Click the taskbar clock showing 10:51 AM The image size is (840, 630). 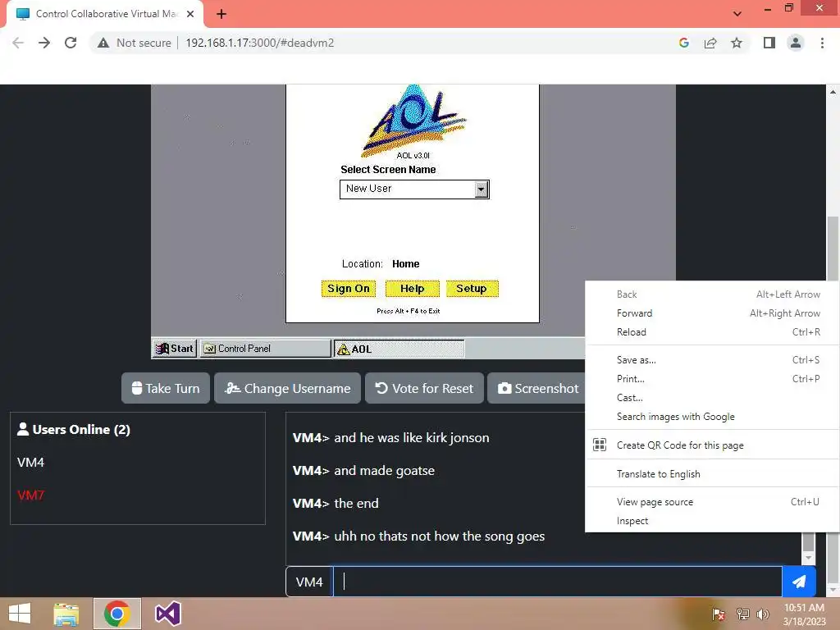pyautogui.click(x=804, y=614)
